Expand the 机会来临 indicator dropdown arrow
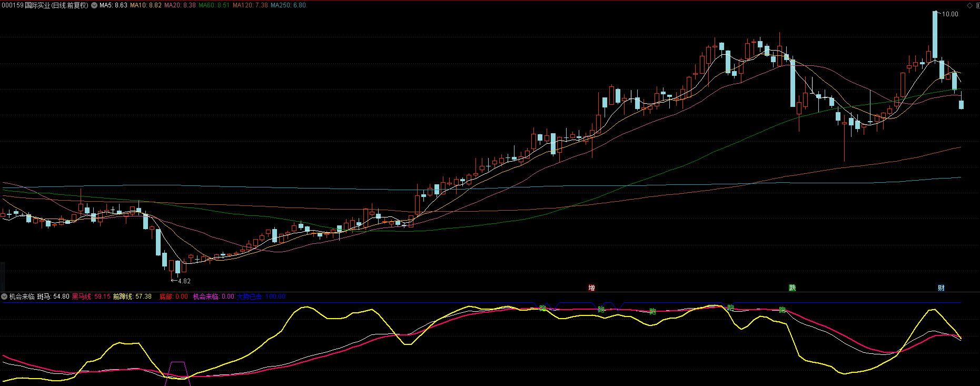This screenshot has height=386, width=980. tap(4, 296)
